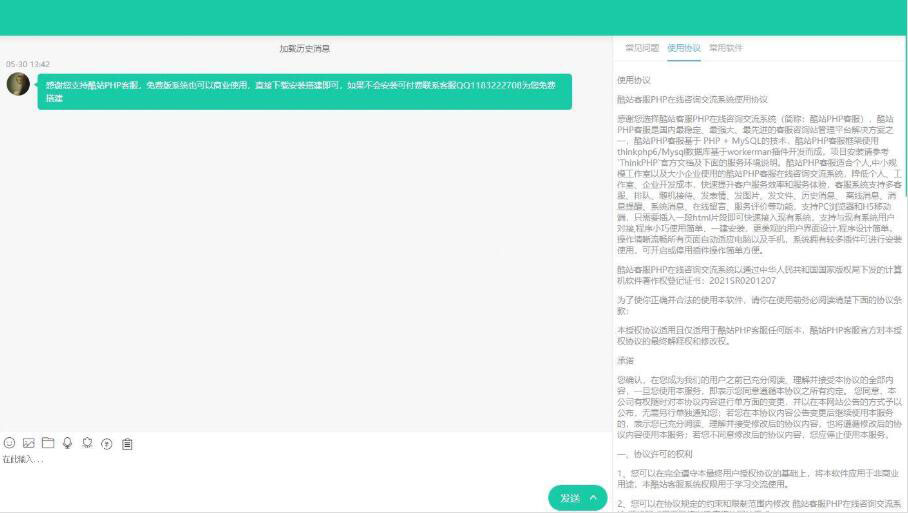
Task: Click the 05-30 13:42 timestamp
Action: pos(28,64)
